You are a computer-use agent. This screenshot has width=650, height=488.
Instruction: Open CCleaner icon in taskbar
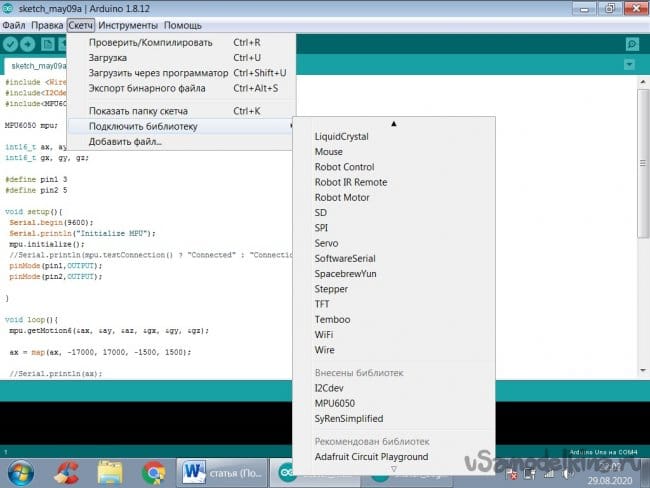(x=66, y=470)
